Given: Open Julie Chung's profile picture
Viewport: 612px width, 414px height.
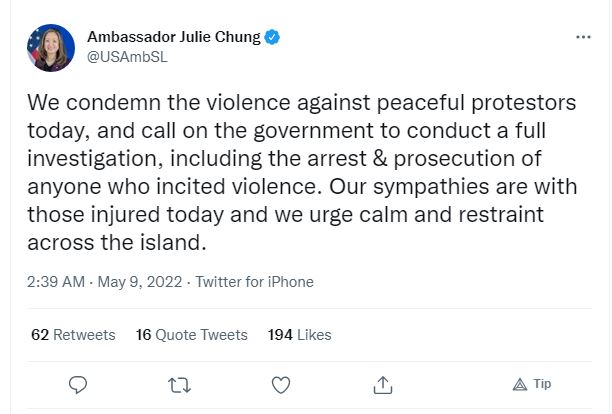Looking at the screenshot, I should pyautogui.click(x=50, y=48).
